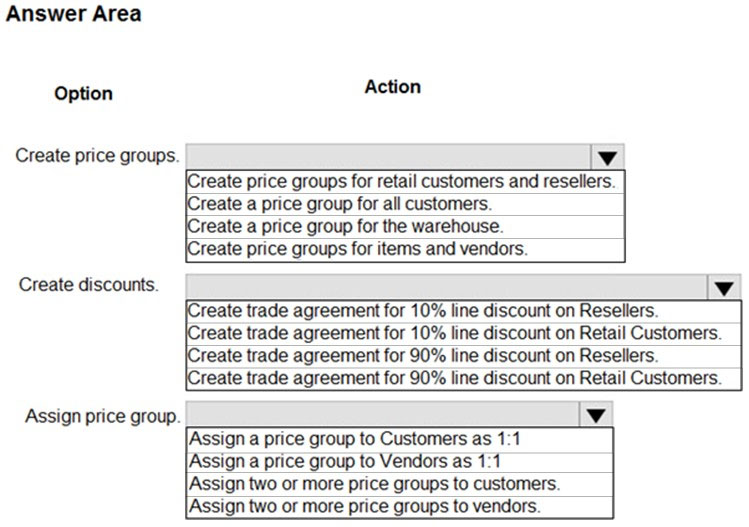Select 'Create price groups for items and vendors'
This screenshot has height=527, width=749.
pyautogui.click(x=405, y=249)
